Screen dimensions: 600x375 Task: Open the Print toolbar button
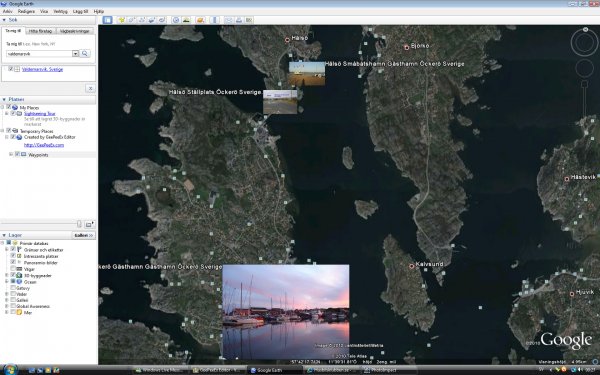pos(239,20)
